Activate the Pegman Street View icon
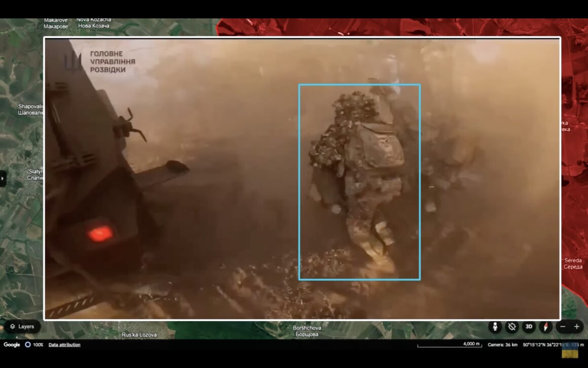The image size is (588, 368). pos(495,327)
